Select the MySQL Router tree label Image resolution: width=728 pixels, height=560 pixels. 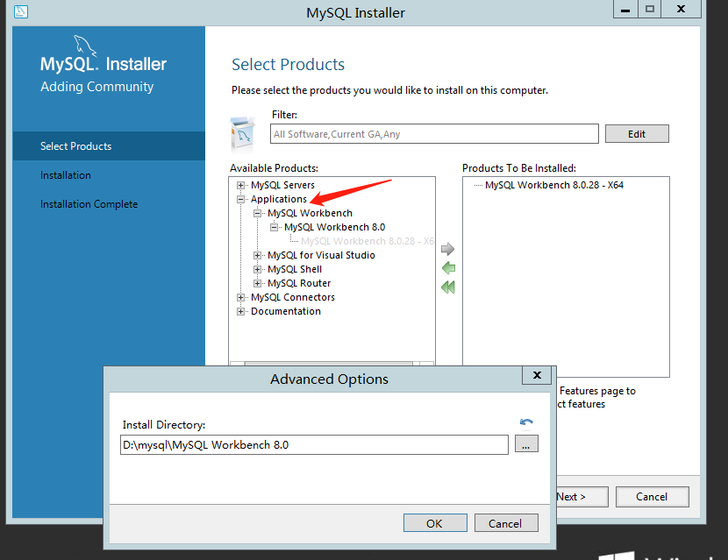[x=299, y=283]
